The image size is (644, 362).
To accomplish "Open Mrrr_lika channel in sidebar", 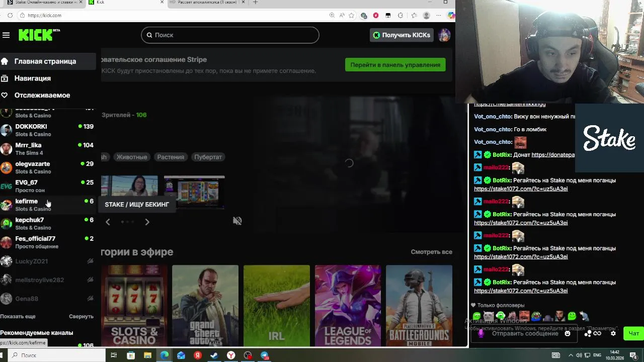I will pos(48,149).
